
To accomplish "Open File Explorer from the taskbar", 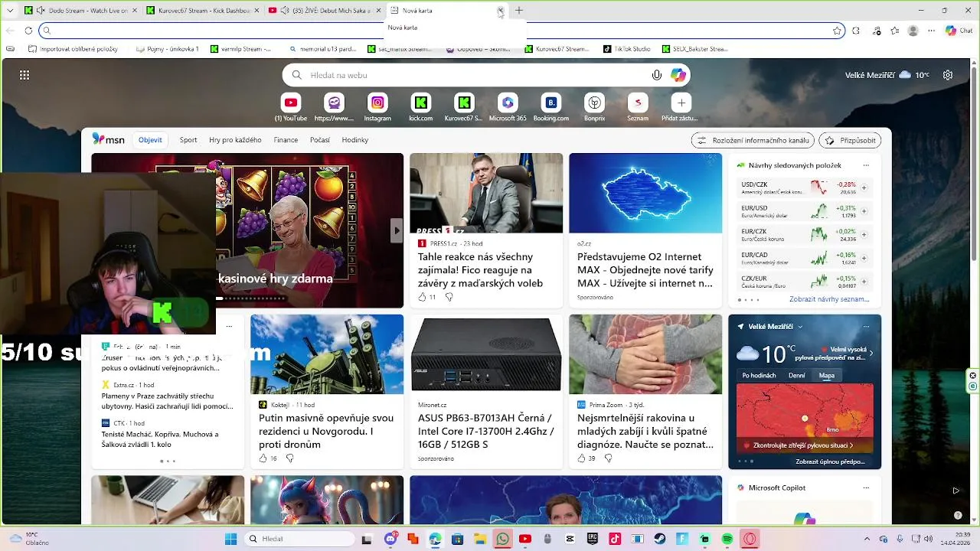I will (x=479, y=539).
